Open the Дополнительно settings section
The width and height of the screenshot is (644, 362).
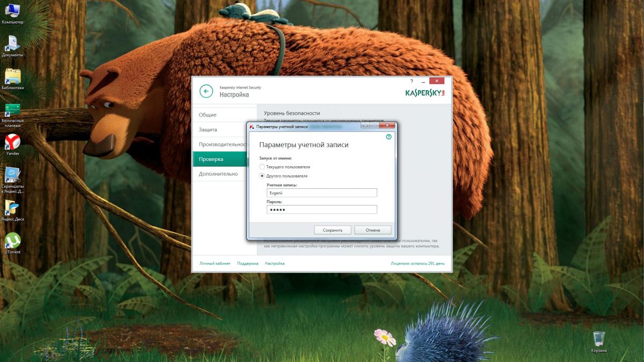coord(220,174)
